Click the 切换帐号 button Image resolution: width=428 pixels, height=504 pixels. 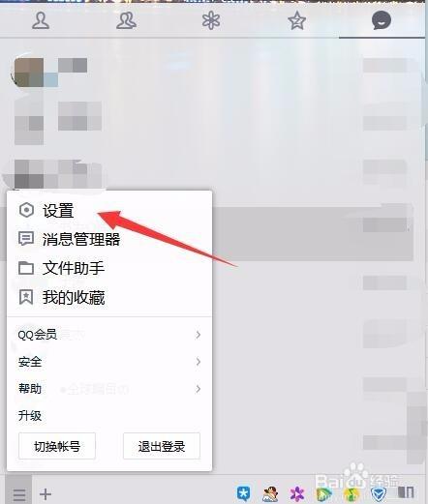point(57,446)
